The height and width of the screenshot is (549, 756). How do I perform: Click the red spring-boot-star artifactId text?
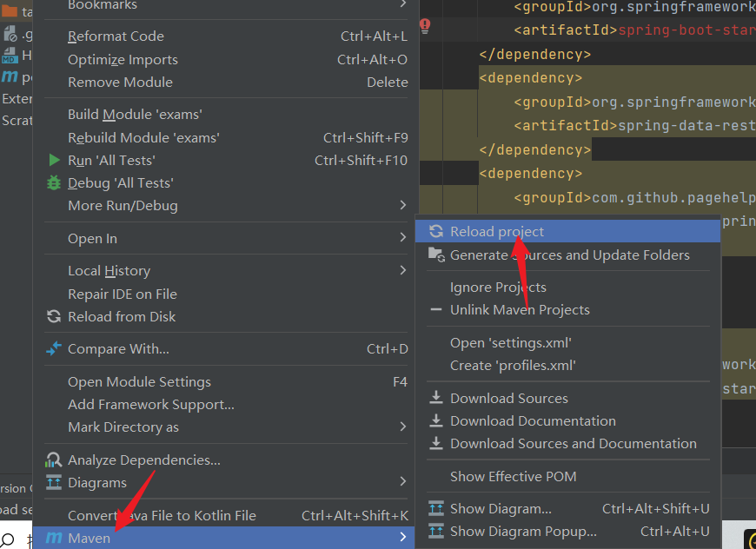click(686, 30)
